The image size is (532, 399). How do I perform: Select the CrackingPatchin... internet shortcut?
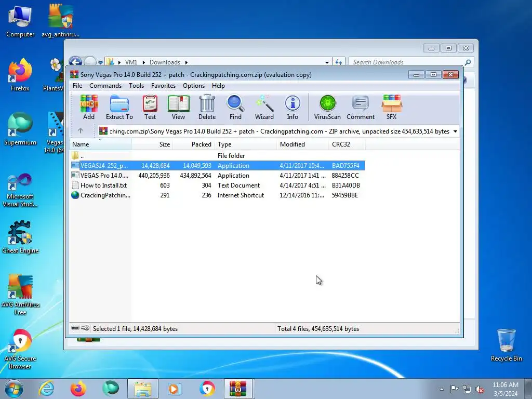[x=218, y=195]
